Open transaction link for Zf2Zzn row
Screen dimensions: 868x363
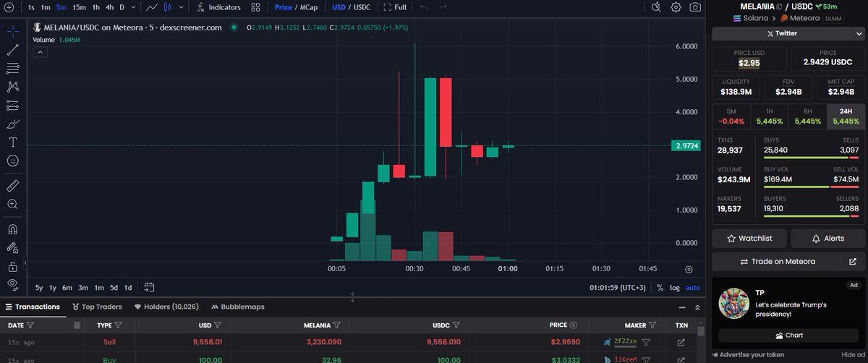coord(681,342)
